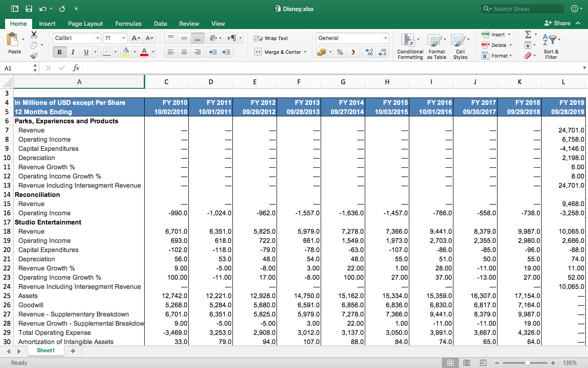
Task: Cut selection with the scissors icon
Action: point(34,34)
